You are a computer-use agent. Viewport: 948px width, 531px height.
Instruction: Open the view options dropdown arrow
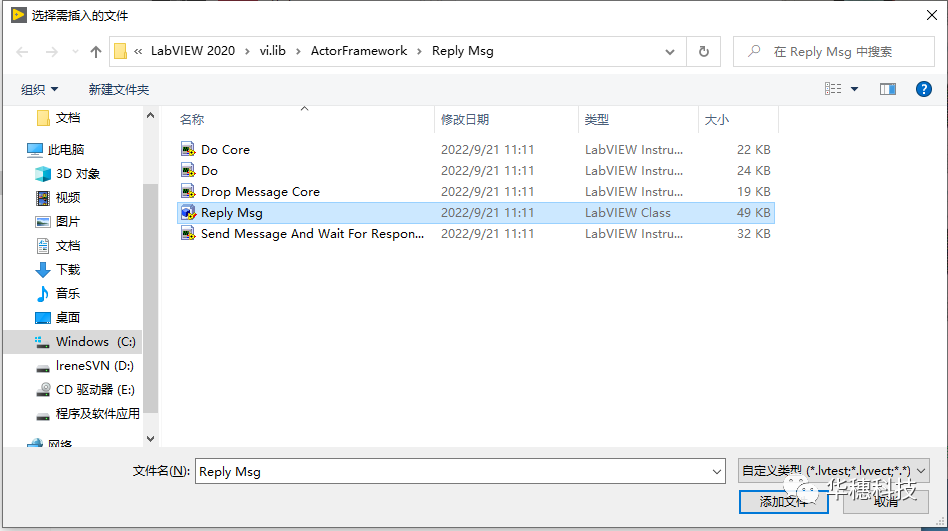[854, 90]
